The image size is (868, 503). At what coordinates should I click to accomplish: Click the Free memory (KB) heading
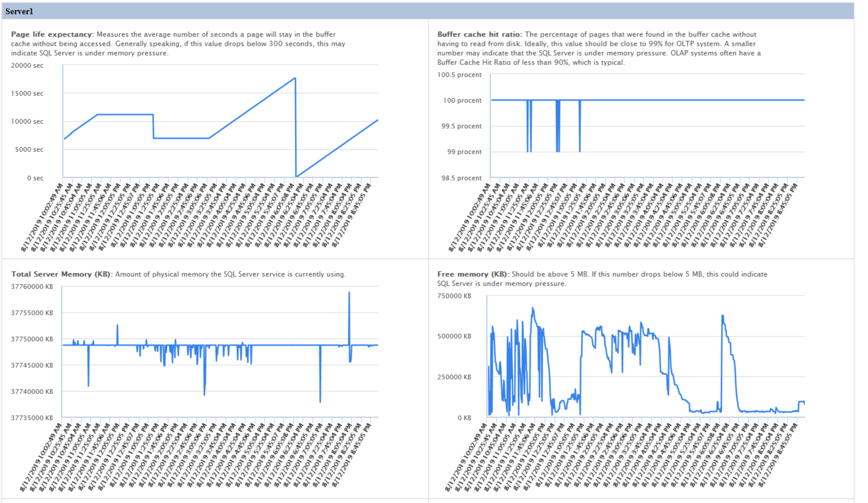473,274
